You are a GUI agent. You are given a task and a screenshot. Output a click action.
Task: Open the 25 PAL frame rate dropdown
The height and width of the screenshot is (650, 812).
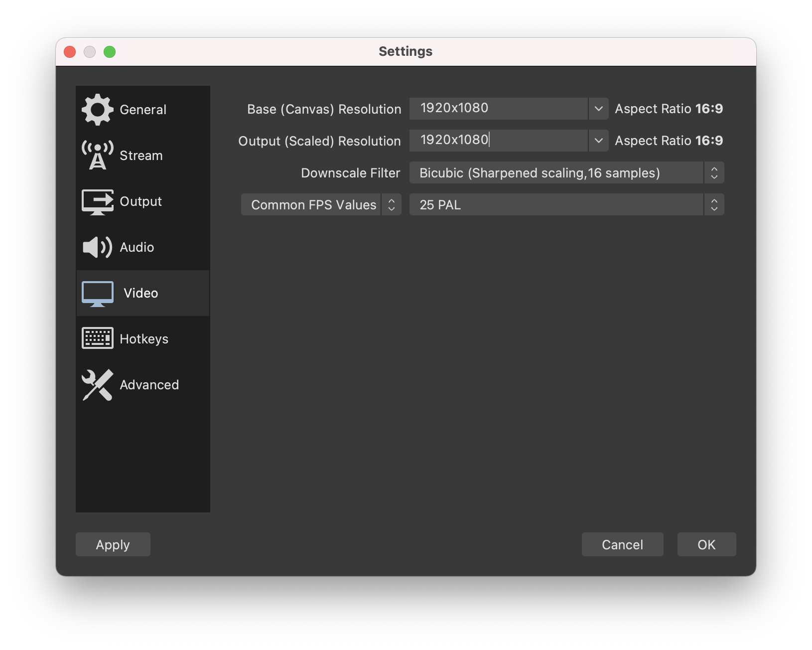point(566,205)
